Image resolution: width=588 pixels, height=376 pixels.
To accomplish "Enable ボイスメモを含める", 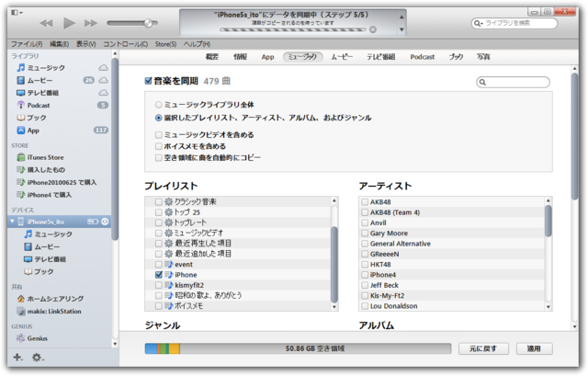I will 159,146.
